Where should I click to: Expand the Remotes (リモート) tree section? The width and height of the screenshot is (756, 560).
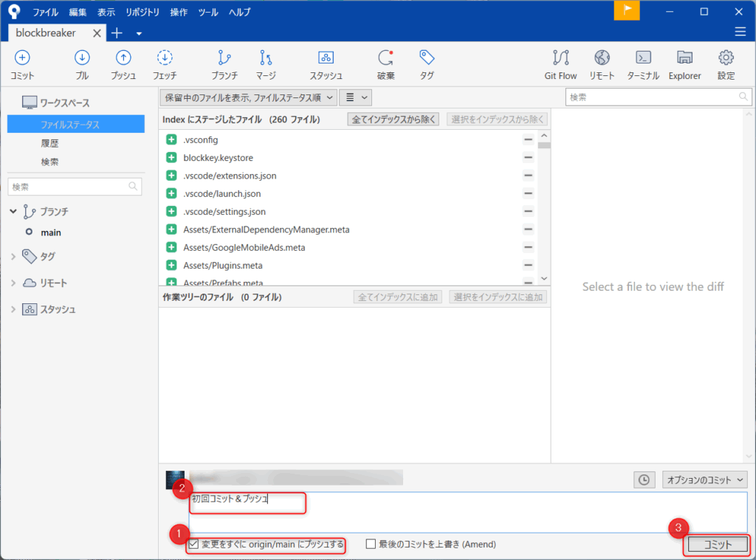point(13,283)
